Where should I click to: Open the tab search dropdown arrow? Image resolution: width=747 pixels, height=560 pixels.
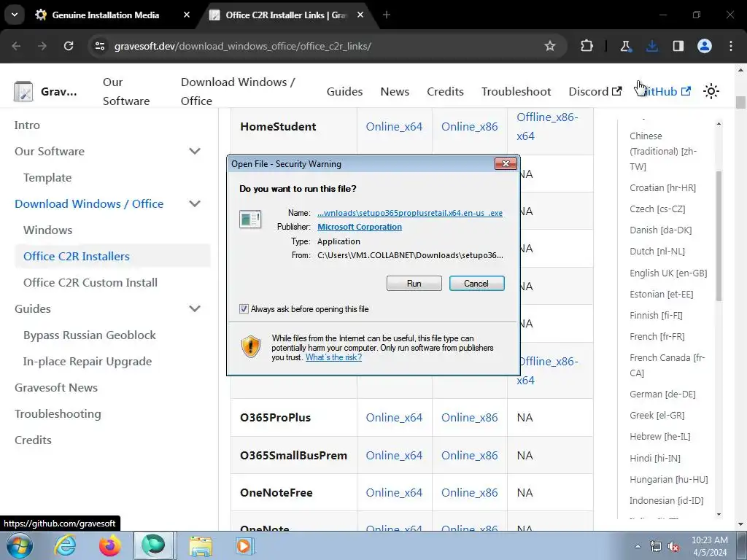(15, 15)
